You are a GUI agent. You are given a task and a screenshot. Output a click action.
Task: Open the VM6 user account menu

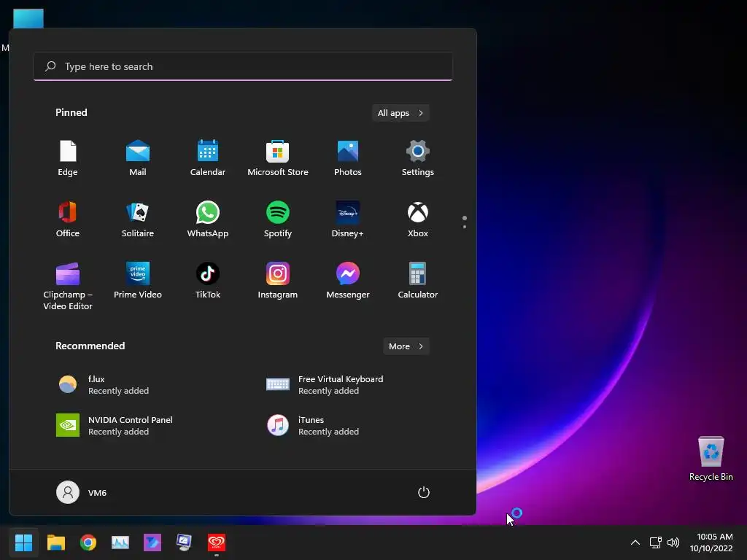[82, 492]
